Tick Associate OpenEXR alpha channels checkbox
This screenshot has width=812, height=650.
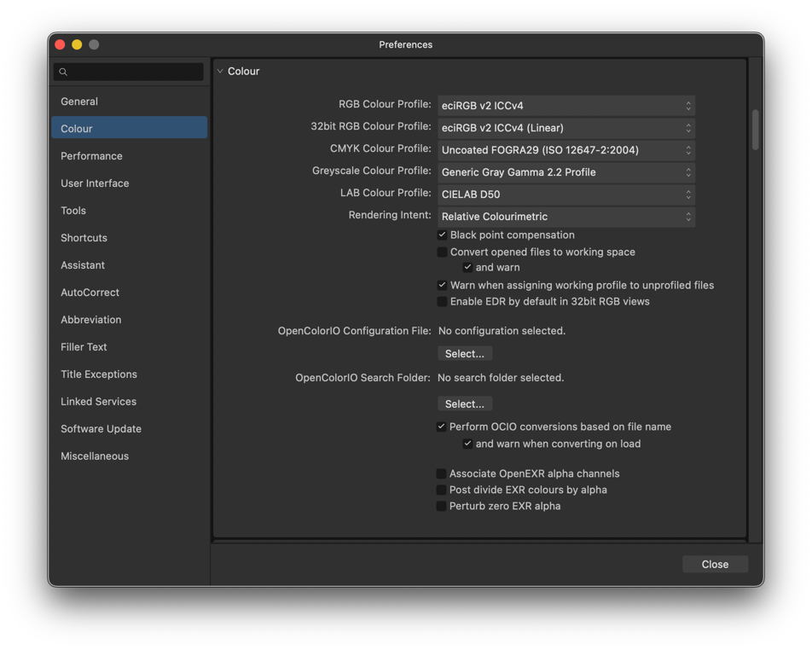coord(441,473)
